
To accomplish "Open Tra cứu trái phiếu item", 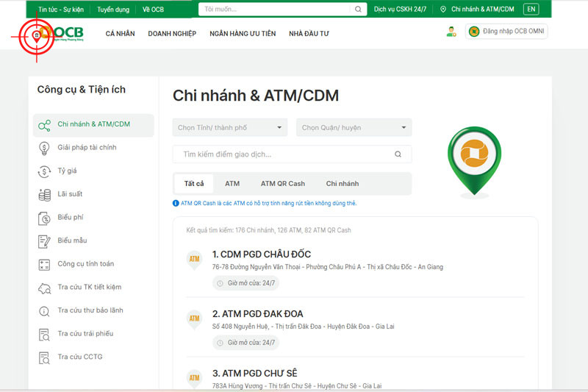I will tap(85, 334).
